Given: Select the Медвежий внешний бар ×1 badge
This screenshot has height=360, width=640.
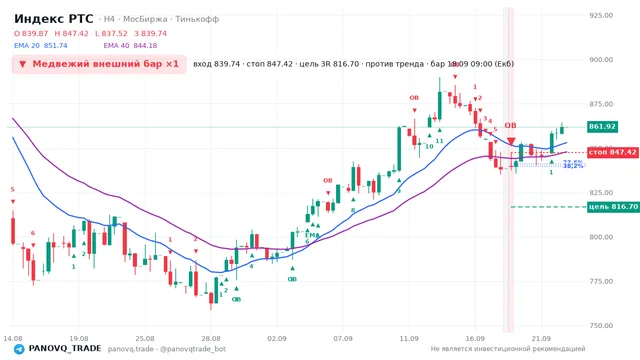Looking at the screenshot, I should pos(99,64).
